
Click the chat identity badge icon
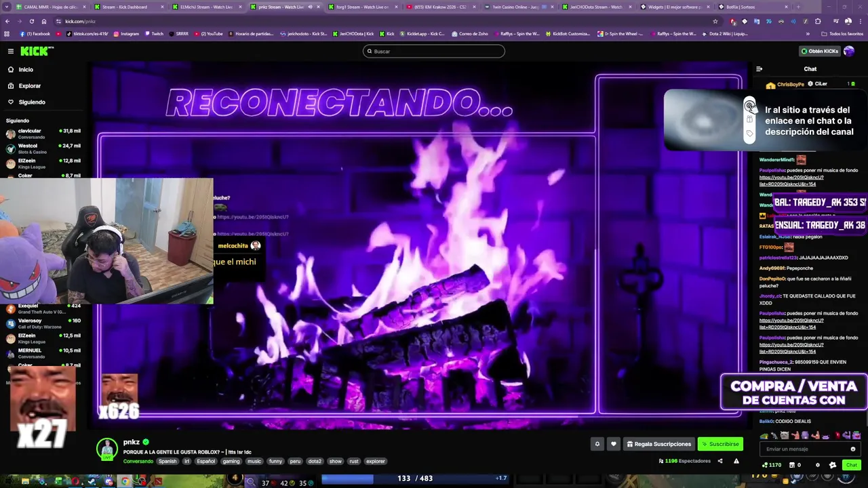pos(833,465)
